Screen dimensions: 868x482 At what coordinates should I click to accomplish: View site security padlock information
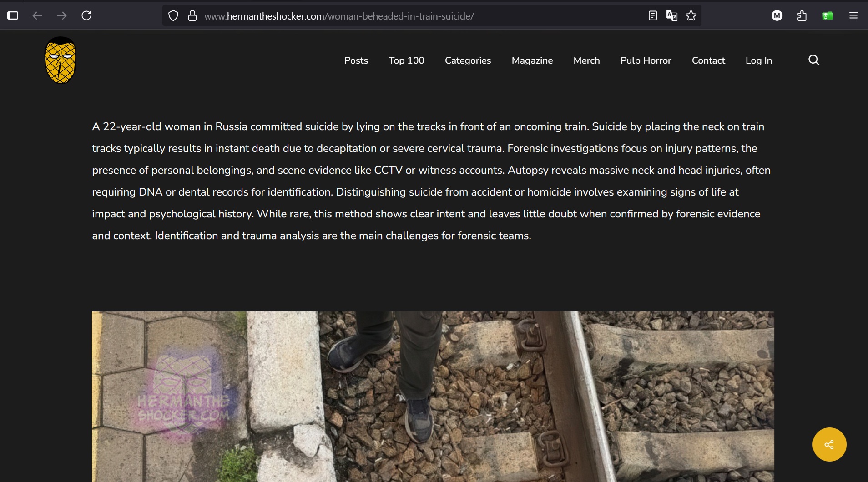click(192, 16)
